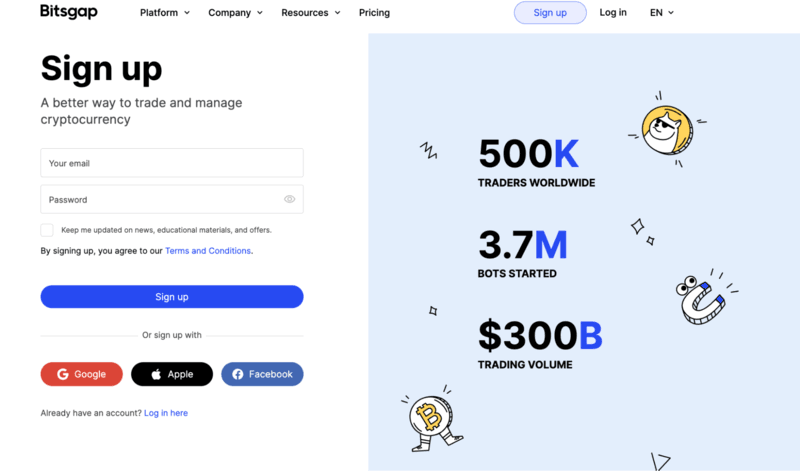This screenshot has height=471, width=800.
Task: Click the Or sign up with text
Action: pyautogui.click(x=172, y=335)
